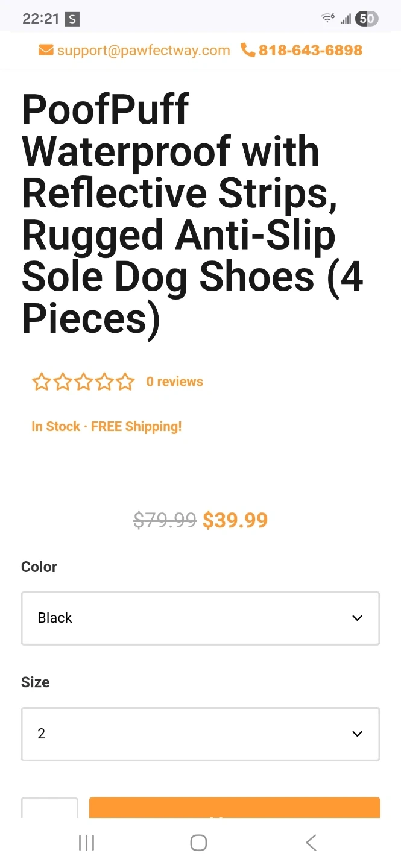Screen dimensions: 401x868
Task: Open the Size dropdown showing 2
Action: [x=200, y=734]
